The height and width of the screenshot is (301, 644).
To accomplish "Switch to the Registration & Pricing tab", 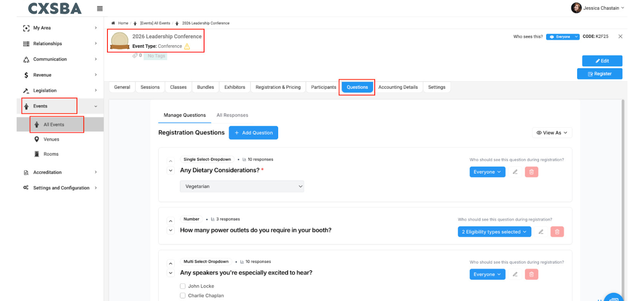I will (278, 87).
